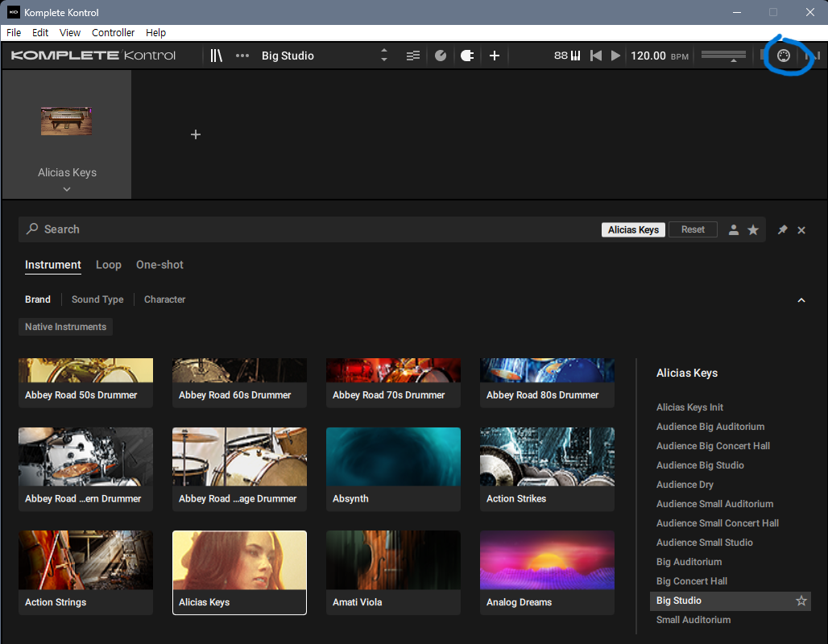Open the View menu

70,33
